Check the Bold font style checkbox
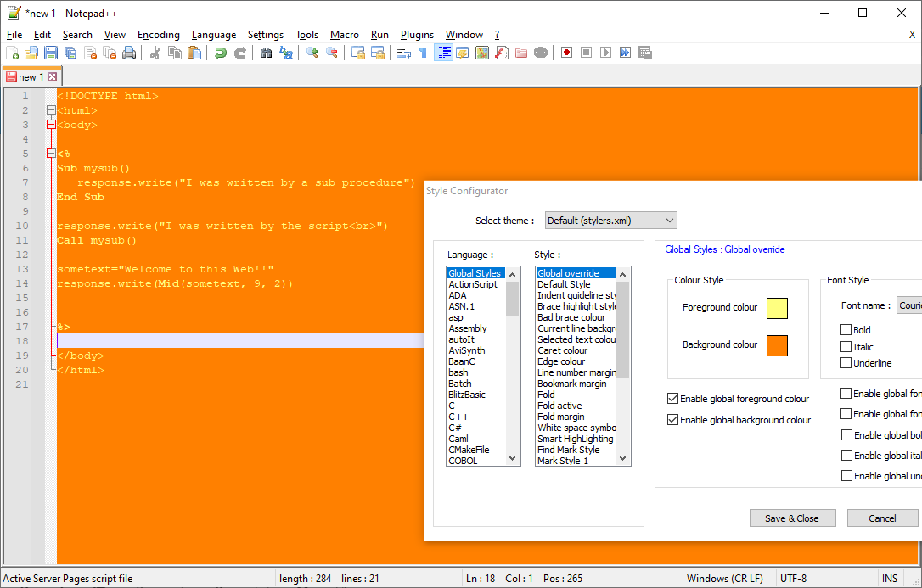Image resolution: width=922 pixels, height=588 pixels. tap(846, 329)
